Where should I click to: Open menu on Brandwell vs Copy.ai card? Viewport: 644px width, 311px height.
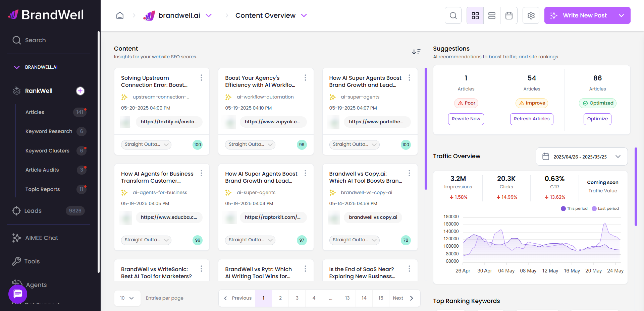point(409,173)
